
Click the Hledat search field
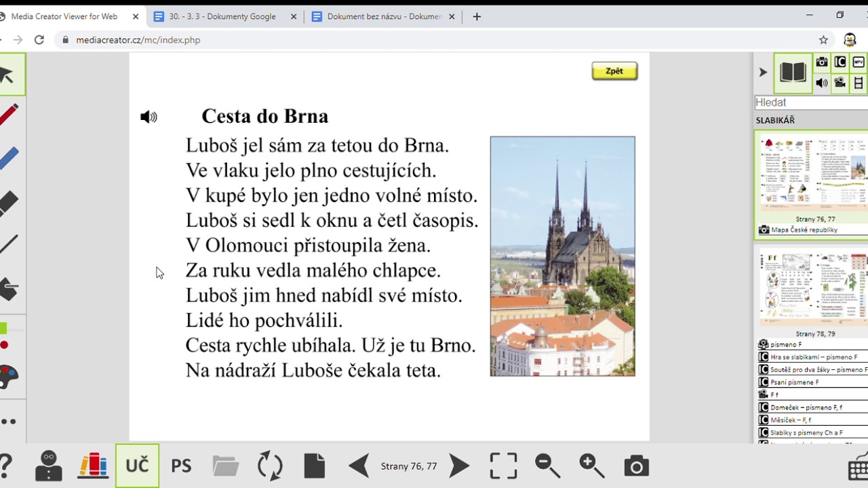(x=811, y=102)
